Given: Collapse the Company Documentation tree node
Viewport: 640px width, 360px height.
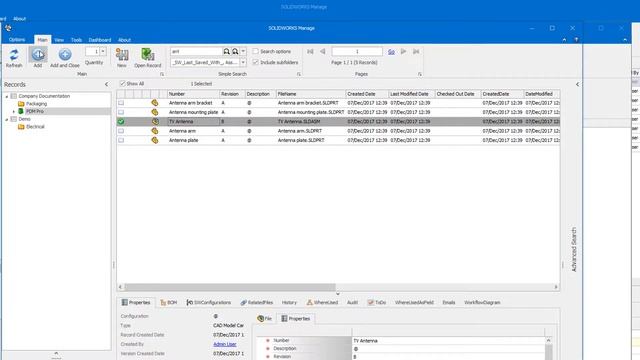Looking at the screenshot, I should click(x=7, y=96).
